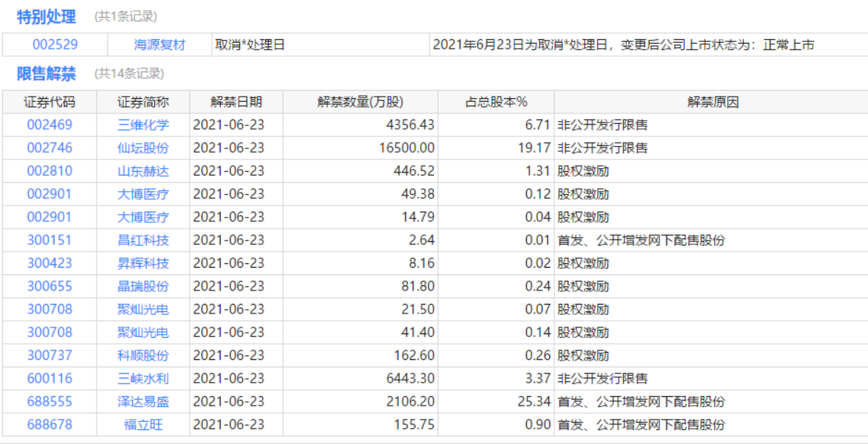
Task: Select the 8.16 quantity cell
Action: (361, 263)
